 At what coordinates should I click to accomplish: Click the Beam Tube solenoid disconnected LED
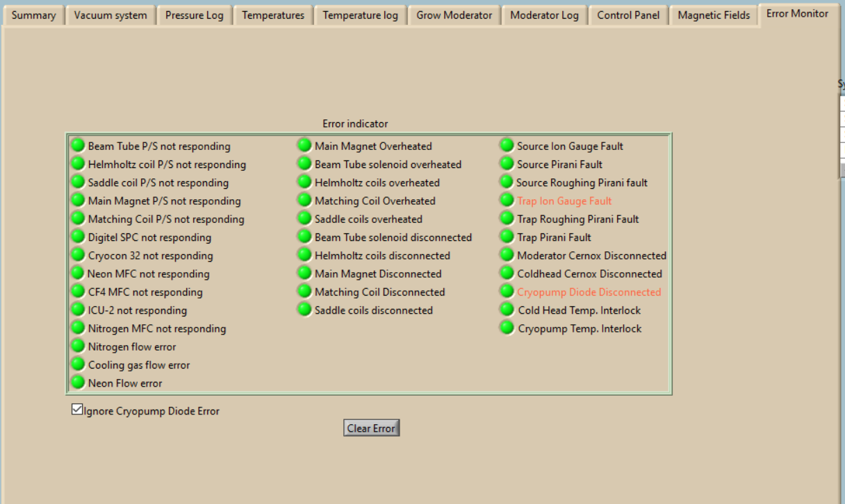click(304, 236)
